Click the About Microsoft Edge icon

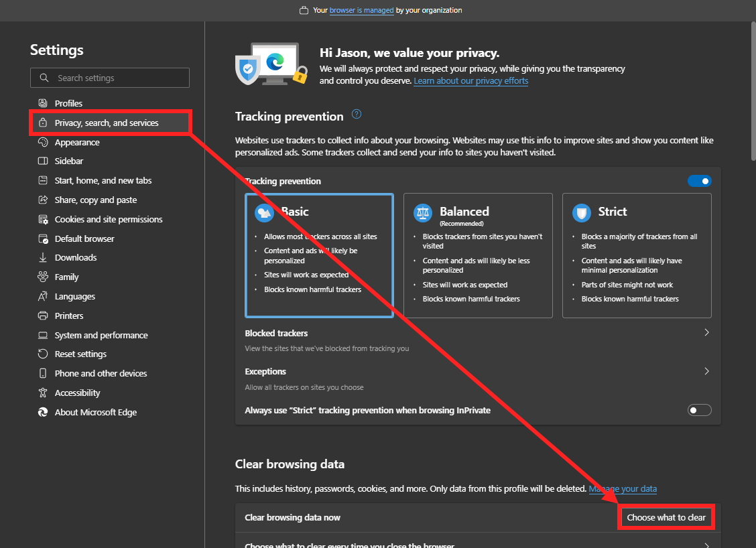pos(42,412)
